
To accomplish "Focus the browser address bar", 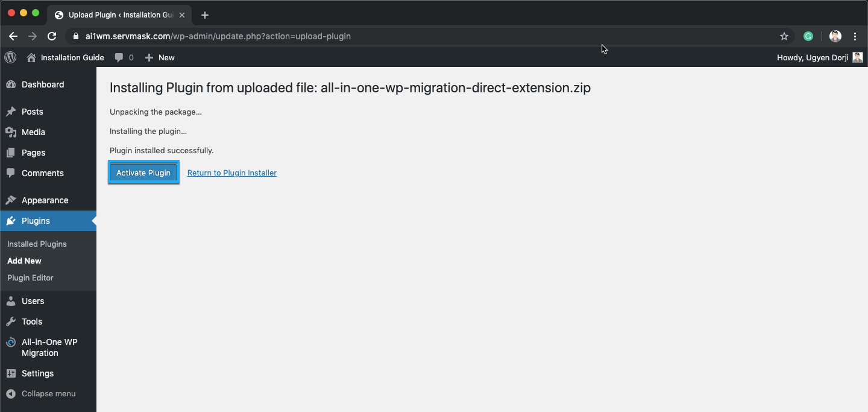I will point(422,36).
